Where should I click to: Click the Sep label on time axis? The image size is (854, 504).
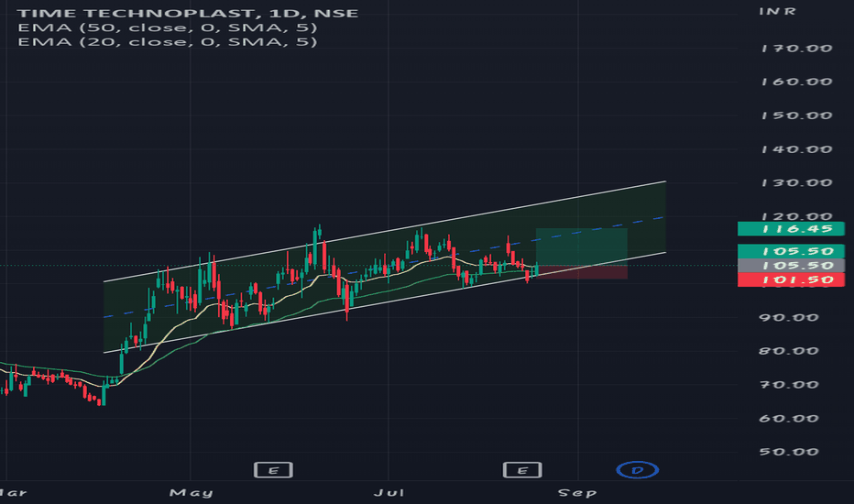click(577, 493)
